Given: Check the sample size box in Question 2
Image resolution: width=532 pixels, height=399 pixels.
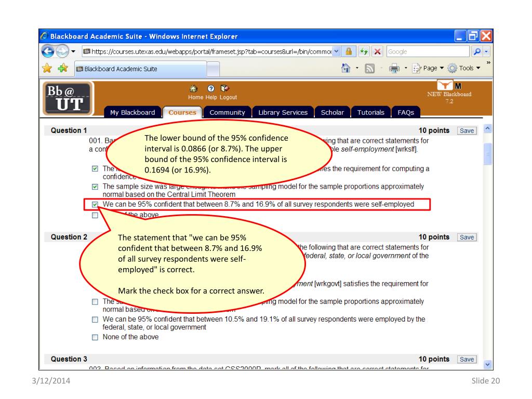Looking at the screenshot, I should click(95, 302).
